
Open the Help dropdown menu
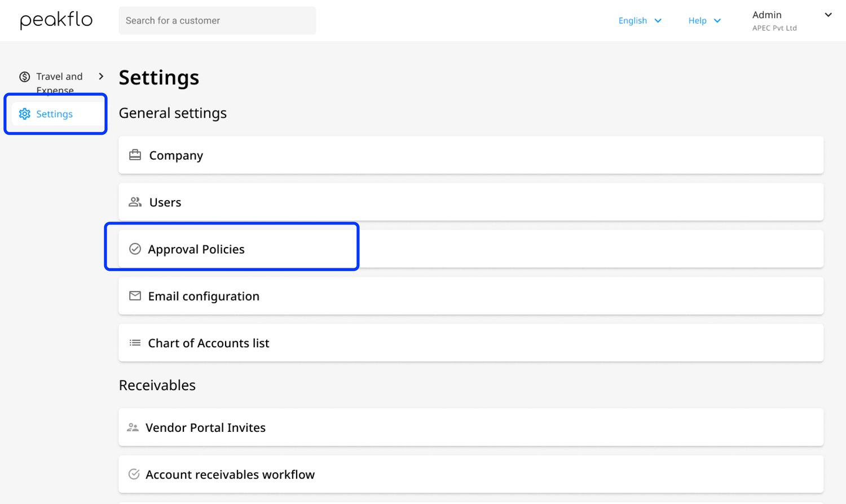pos(704,20)
